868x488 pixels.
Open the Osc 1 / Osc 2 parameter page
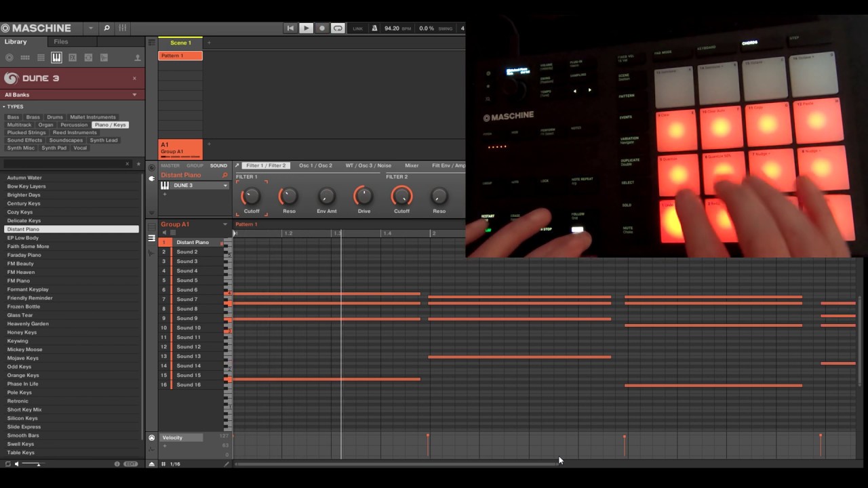[x=315, y=165]
